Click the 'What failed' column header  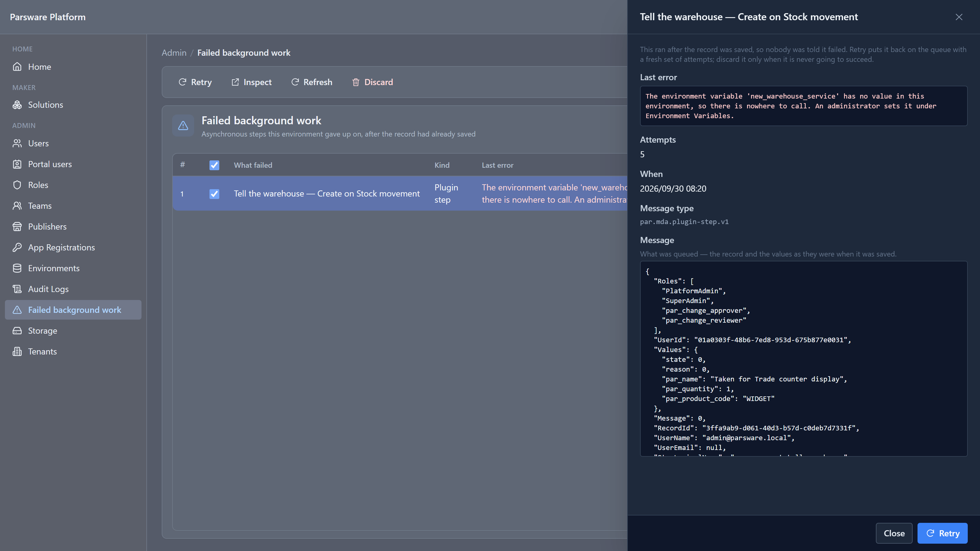tap(253, 165)
